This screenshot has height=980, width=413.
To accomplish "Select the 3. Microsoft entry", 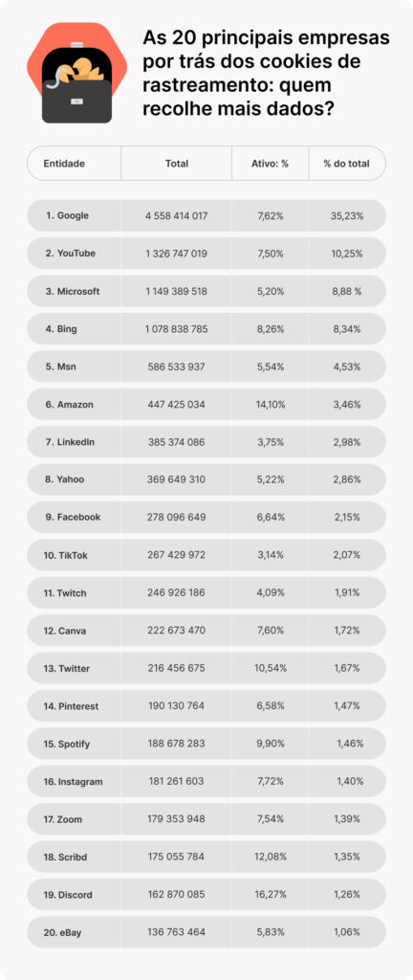I will click(x=73, y=291).
